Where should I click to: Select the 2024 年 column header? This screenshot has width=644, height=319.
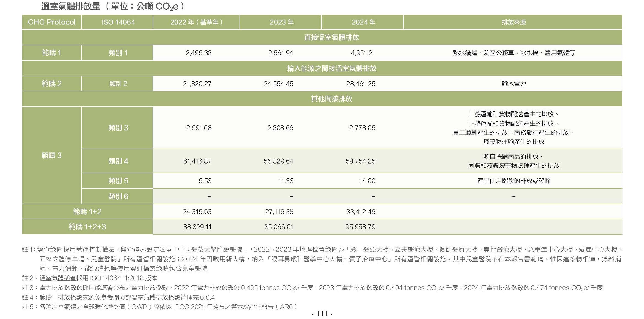pyautogui.click(x=363, y=22)
